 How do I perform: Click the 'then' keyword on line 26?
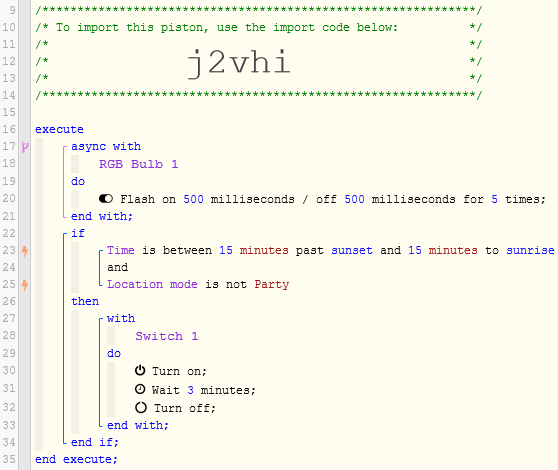click(x=85, y=301)
